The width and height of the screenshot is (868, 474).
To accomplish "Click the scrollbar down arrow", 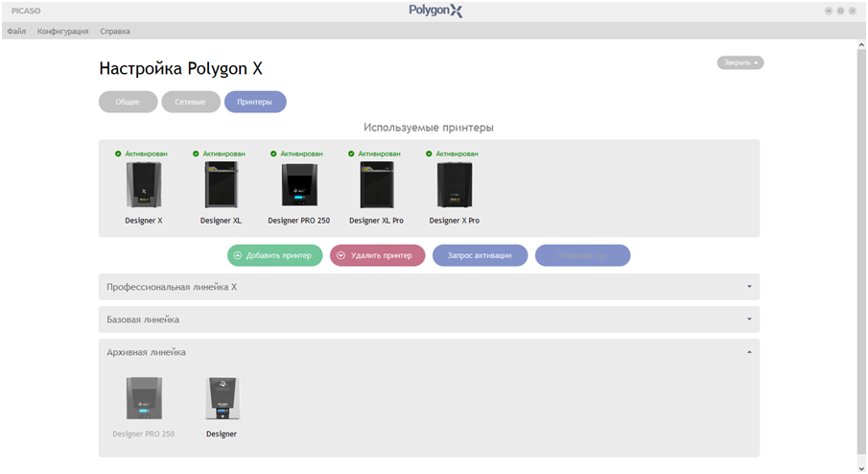I will pyautogui.click(x=861, y=468).
